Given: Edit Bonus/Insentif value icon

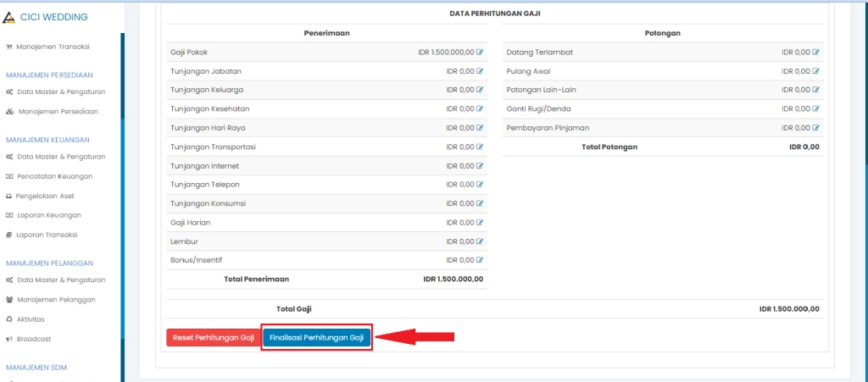Looking at the screenshot, I should click(x=480, y=260).
